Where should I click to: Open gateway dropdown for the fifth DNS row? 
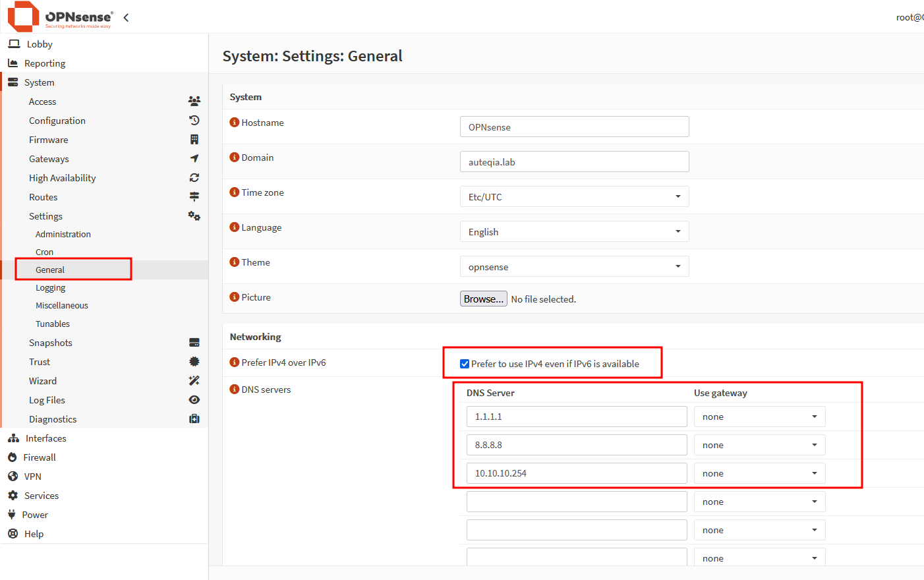coord(759,530)
